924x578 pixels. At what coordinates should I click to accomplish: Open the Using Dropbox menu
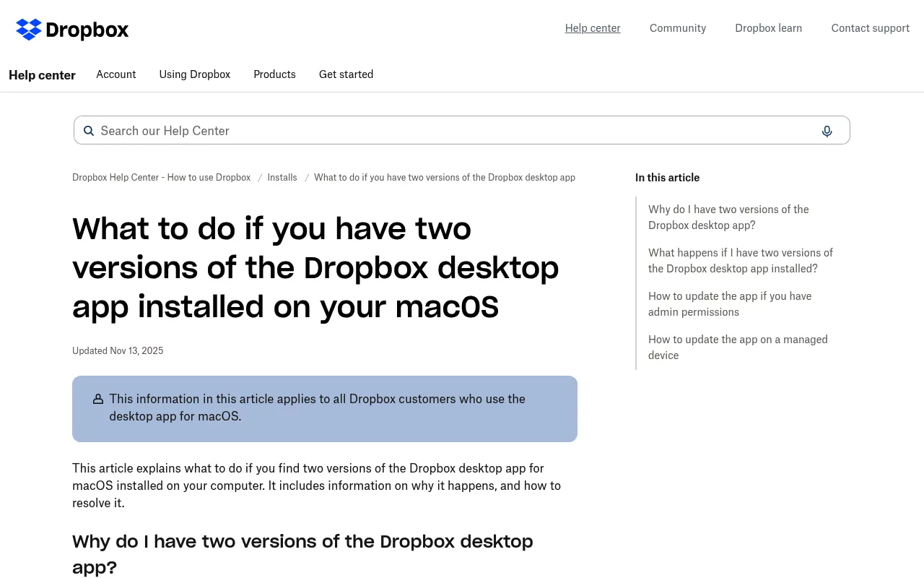click(x=195, y=74)
